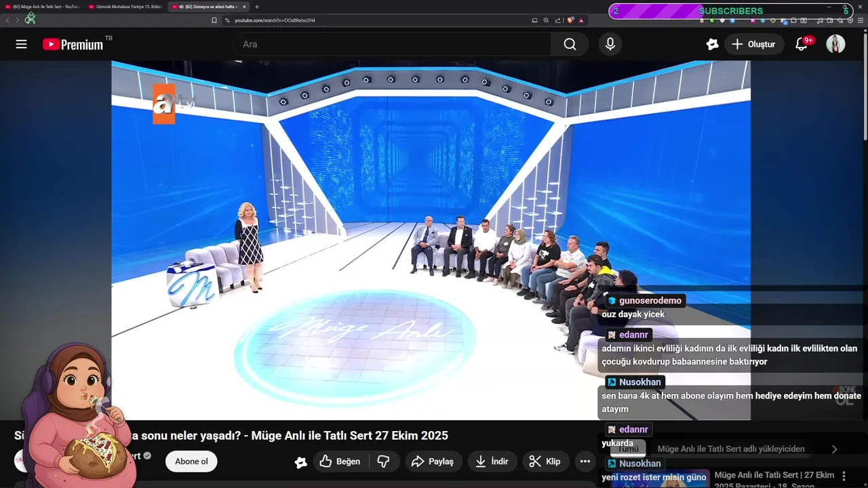Click the SUBSCRIBERS goal progress bar

(730, 10)
